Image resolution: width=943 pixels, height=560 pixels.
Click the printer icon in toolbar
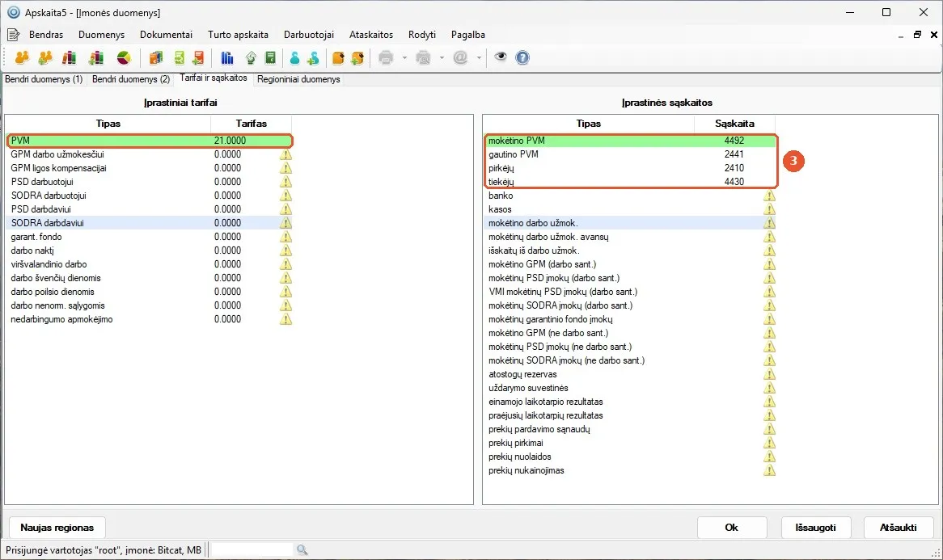point(386,57)
